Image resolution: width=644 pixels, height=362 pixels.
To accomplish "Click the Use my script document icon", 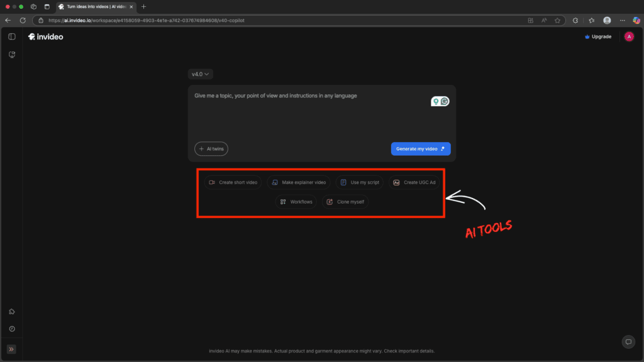I will pos(343,182).
